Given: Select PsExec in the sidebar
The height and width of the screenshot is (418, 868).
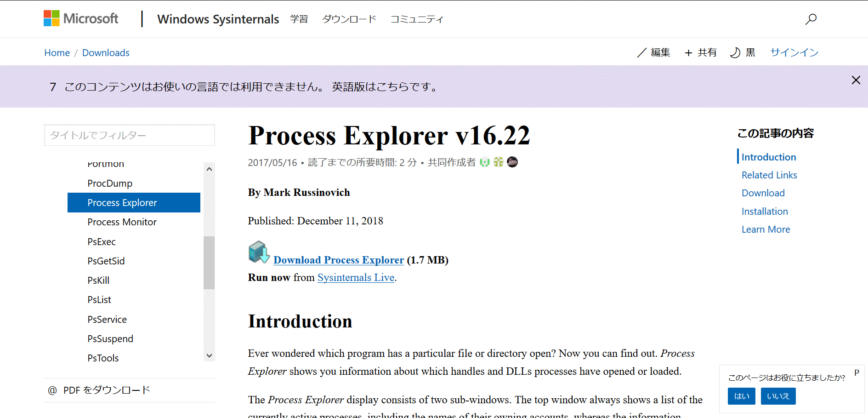Looking at the screenshot, I should click(x=102, y=242).
